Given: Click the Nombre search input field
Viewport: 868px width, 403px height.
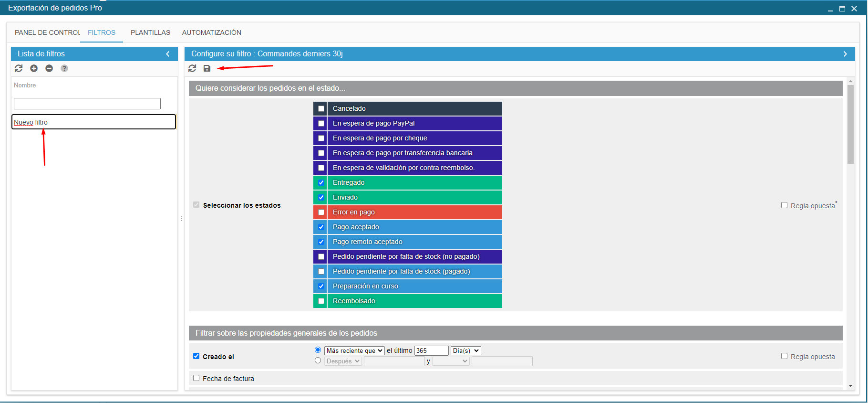Looking at the screenshot, I should pos(87,104).
